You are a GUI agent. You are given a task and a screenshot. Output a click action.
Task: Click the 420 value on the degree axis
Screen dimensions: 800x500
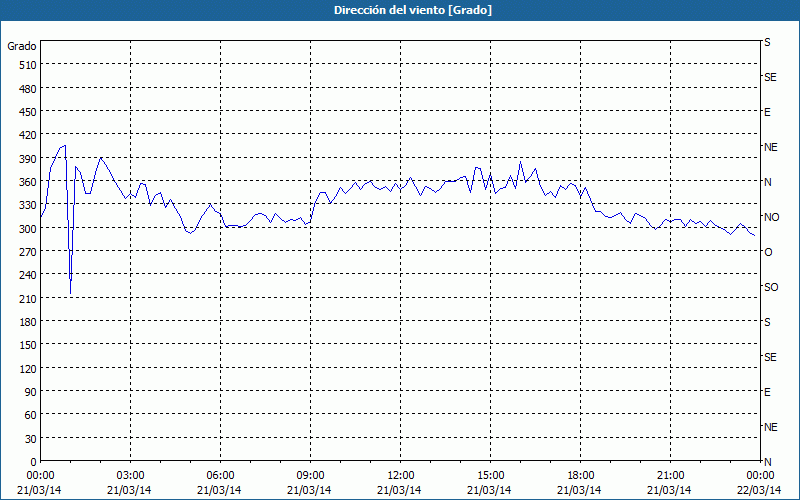coord(28,135)
